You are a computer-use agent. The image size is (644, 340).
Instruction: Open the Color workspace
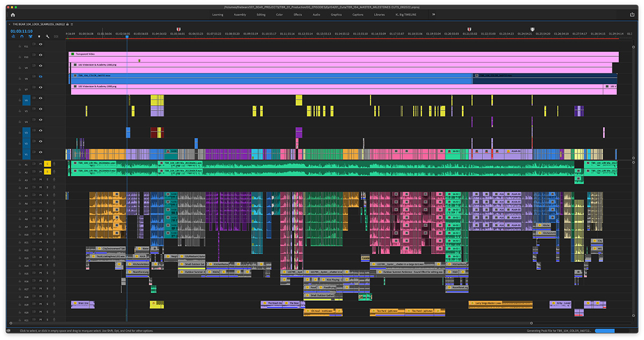279,14
